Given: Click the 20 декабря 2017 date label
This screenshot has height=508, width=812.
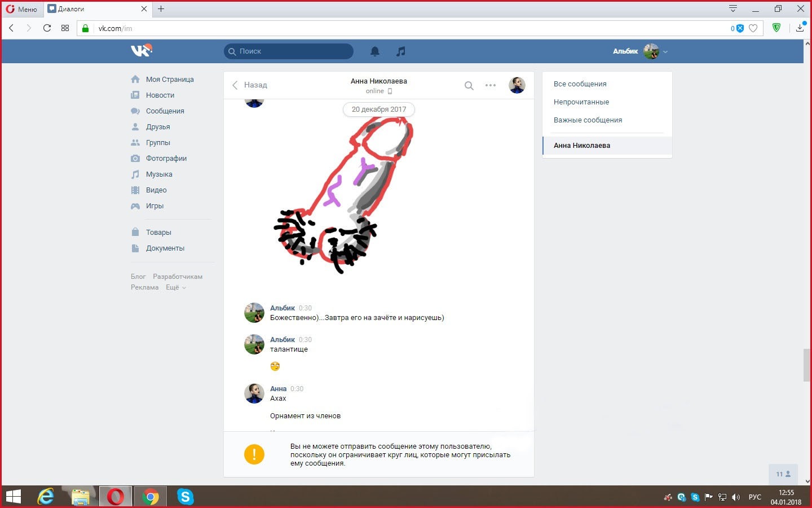Looking at the screenshot, I should coord(379,110).
